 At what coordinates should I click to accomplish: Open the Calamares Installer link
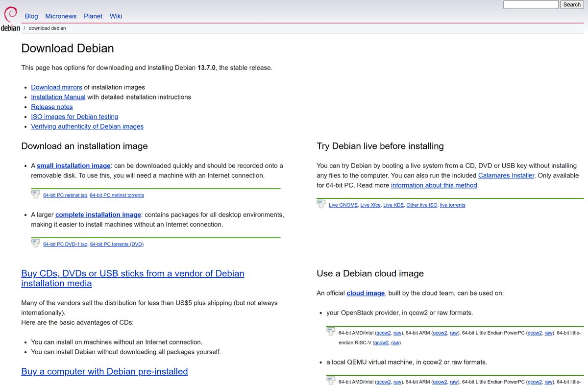[x=506, y=175]
